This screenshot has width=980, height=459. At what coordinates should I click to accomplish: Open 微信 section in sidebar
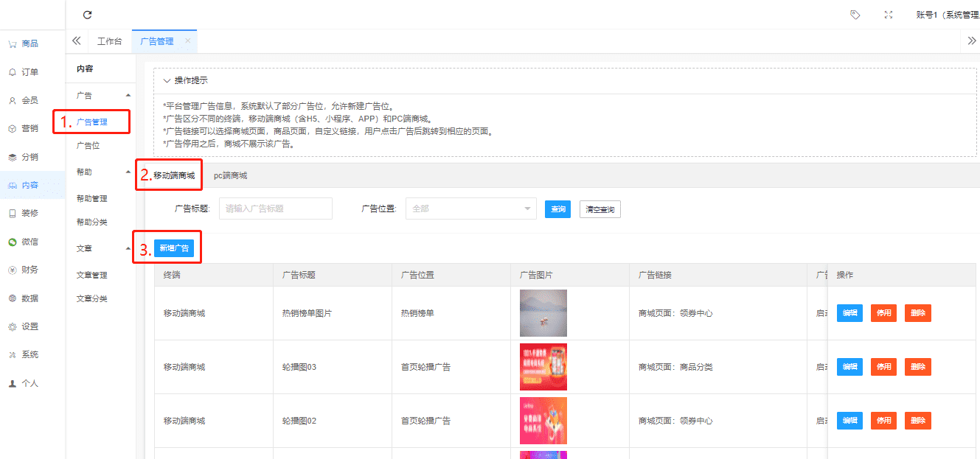pos(29,242)
